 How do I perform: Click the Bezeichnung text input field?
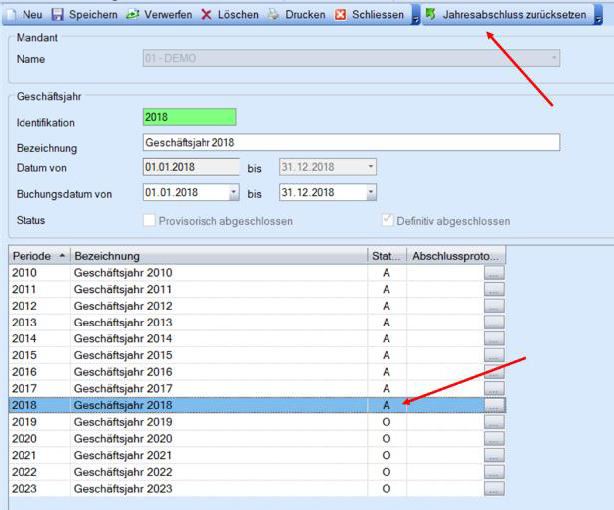[x=351, y=143]
